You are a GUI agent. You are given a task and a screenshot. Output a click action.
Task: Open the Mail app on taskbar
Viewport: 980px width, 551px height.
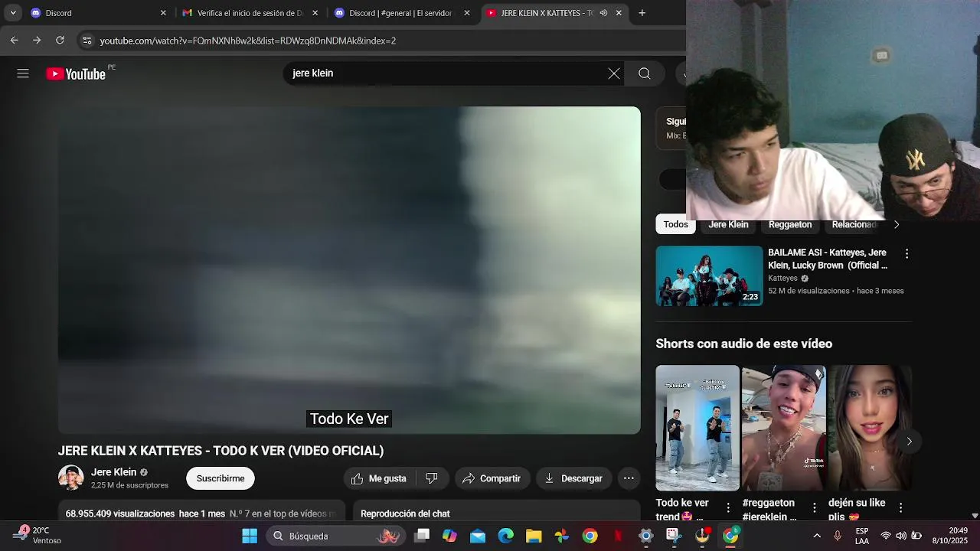click(478, 536)
